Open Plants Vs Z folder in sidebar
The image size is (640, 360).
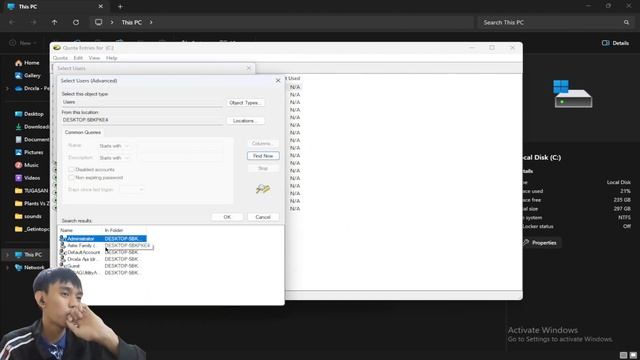click(x=31, y=203)
